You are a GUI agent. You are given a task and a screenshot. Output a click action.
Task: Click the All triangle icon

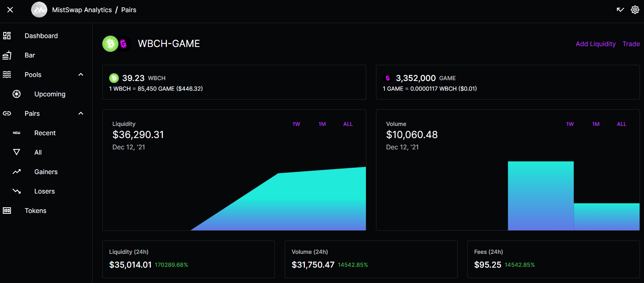pyautogui.click(x=17, y=152)
